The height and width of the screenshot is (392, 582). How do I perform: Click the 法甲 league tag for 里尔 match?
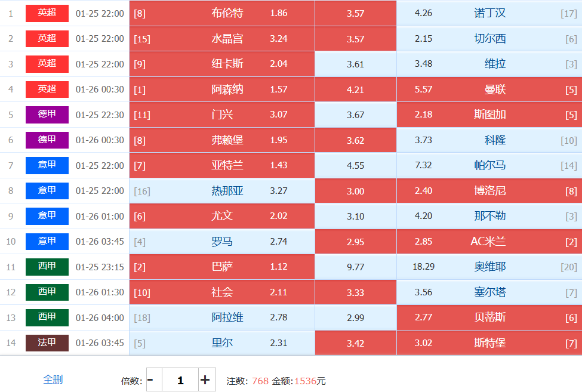(x=47, y=343)
